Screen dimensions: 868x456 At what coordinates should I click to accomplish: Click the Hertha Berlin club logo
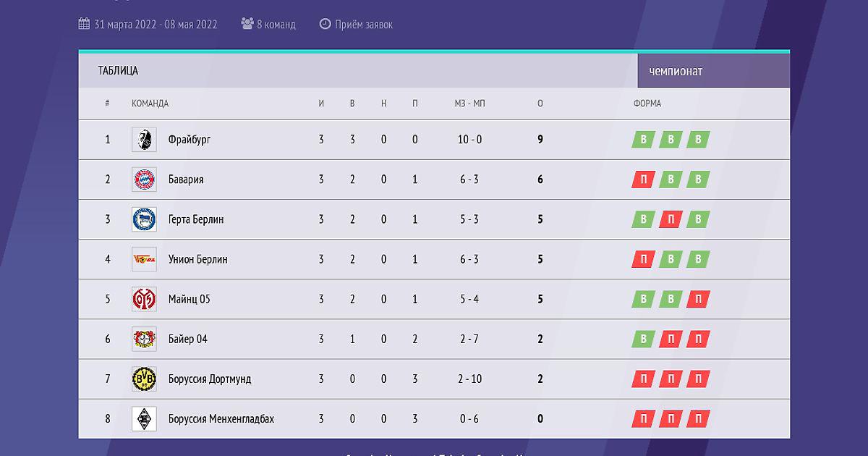coord(144,219)
